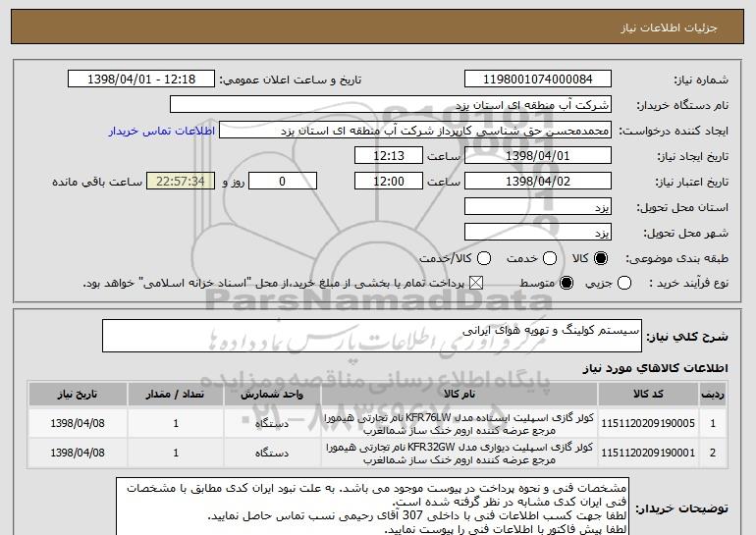Click the quantity cell in row 2
Screen dimensions: 756x535
176,454
